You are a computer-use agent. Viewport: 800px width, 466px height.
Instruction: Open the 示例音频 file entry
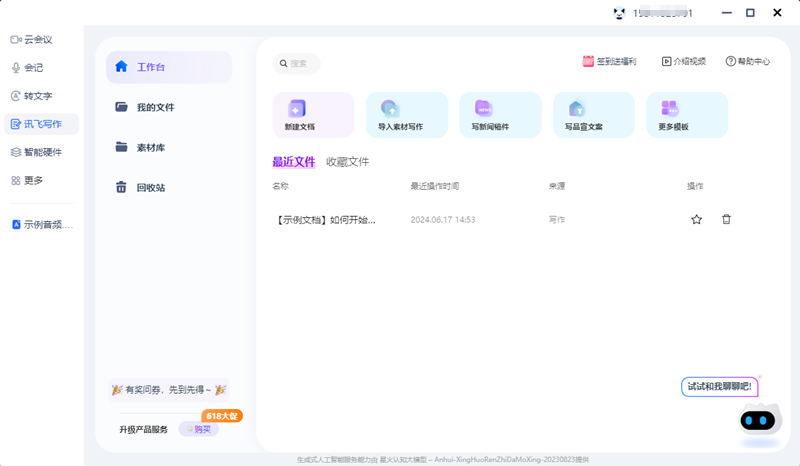[x=42, y=225]
